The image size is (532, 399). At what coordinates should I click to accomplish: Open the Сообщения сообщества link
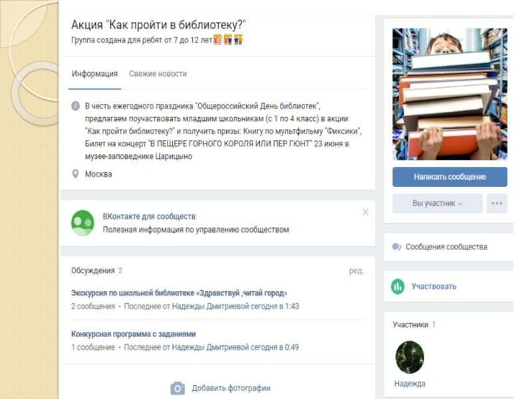click(446, 247)
